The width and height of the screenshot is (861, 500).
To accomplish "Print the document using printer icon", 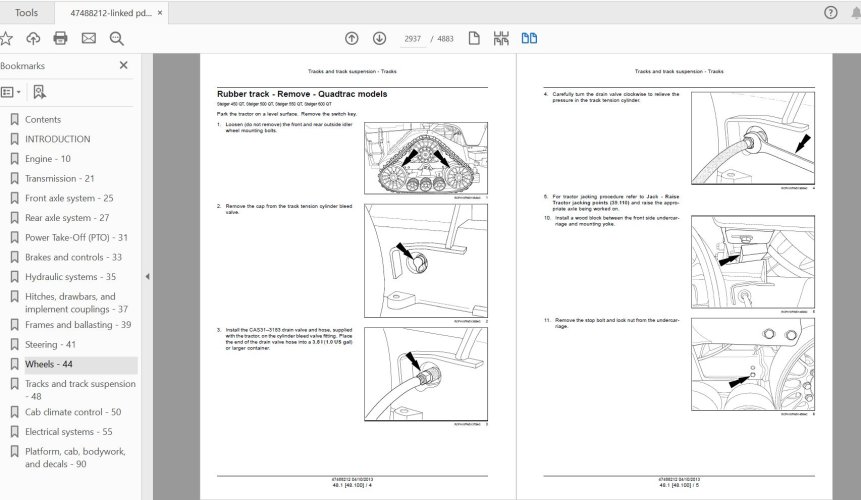I will tap(60, 38).
